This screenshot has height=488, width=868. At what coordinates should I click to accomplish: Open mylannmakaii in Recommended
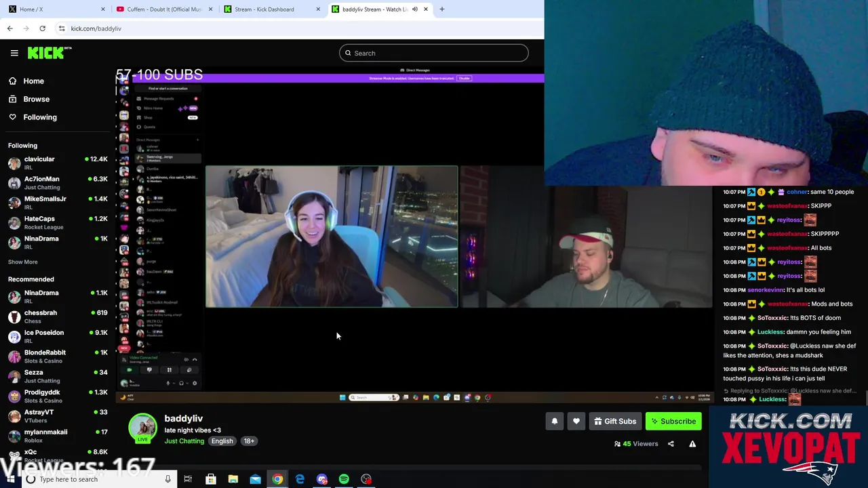(x=58, y=436)
